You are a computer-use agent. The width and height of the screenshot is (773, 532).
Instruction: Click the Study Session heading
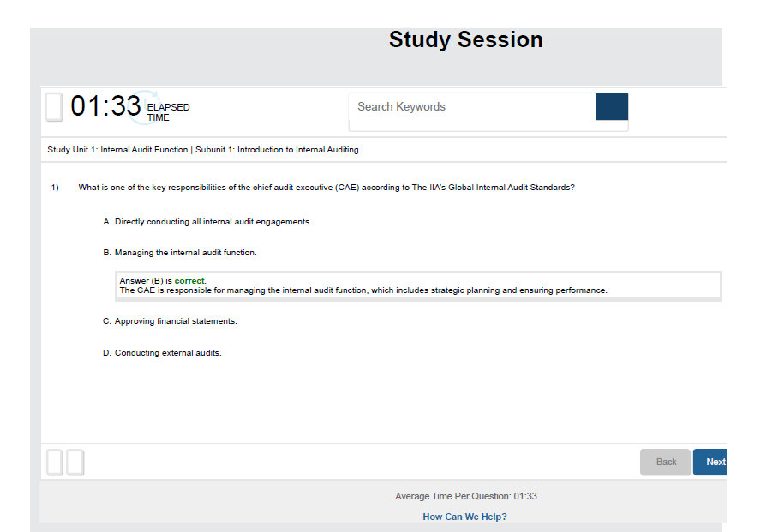click(465, 40)
